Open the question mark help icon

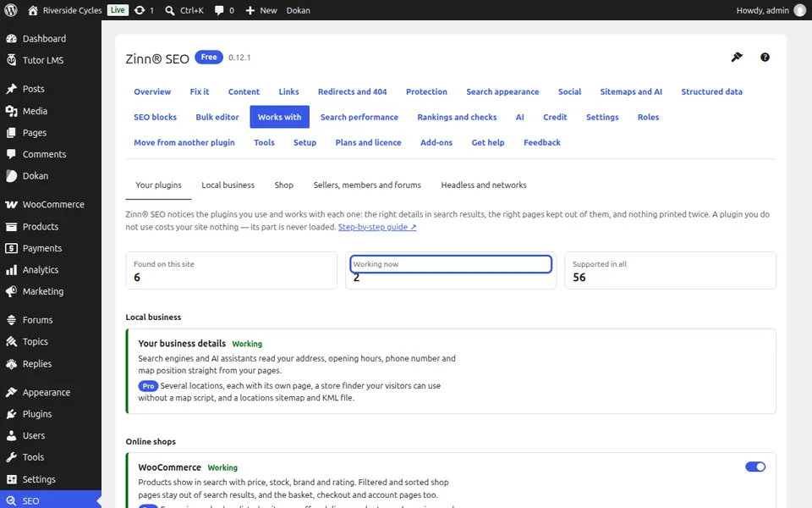point(765,57)
